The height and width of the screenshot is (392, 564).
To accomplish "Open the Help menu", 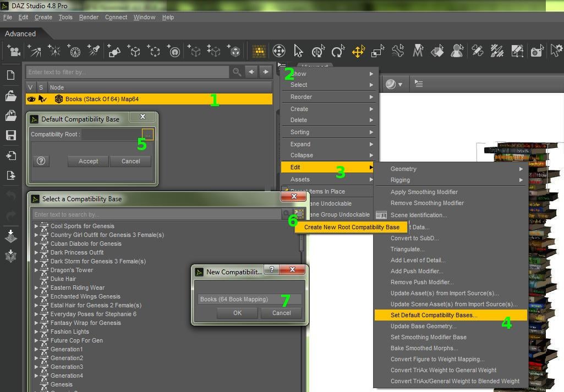I will tap(168, 17).
